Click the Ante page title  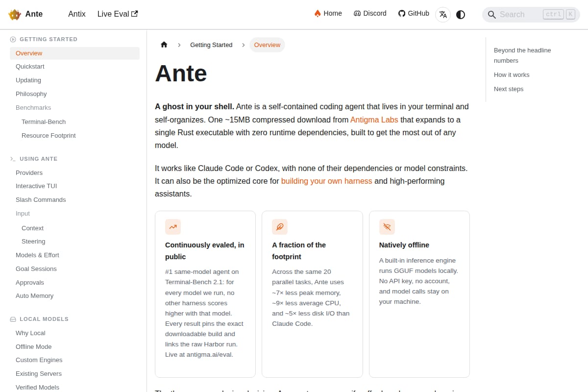click(x=181, y=73)
